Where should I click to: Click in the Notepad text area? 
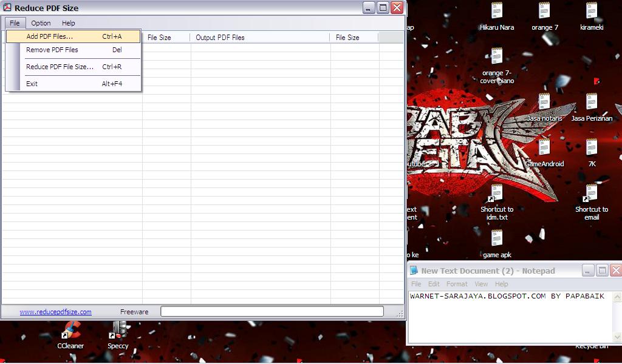coord(510,317)
